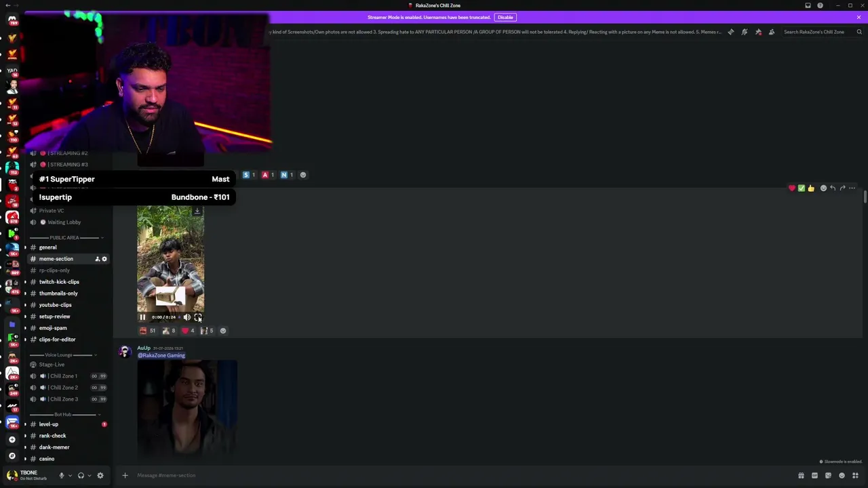This screenshot has width=868, height=488.
Task: Open the Inbox icon in title bar
Action: click(x=808, y=5)
